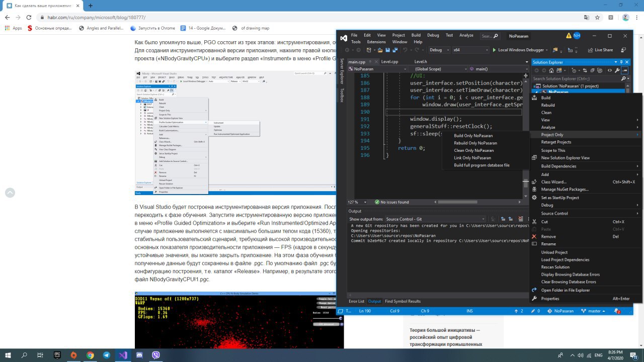
Task: Open the x64 platform dropdown
Action: coord(470,50)
